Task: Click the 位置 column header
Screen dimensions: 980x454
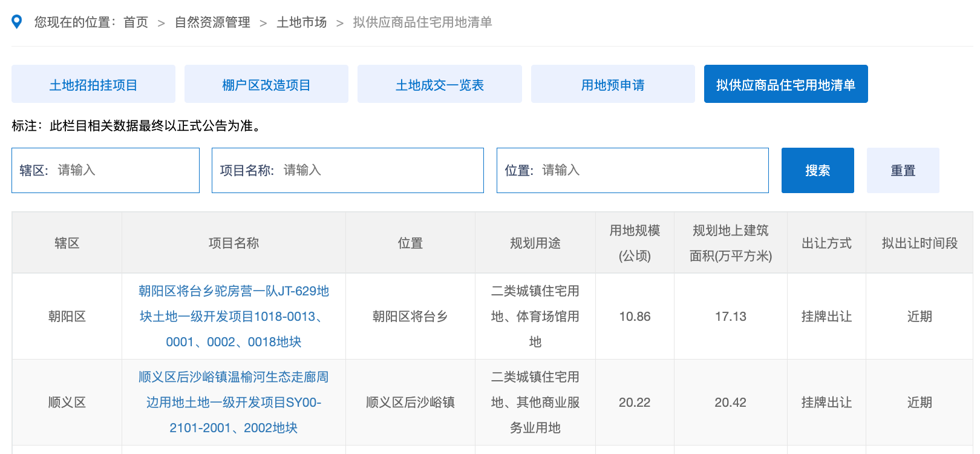Action: tap(410, 243)
